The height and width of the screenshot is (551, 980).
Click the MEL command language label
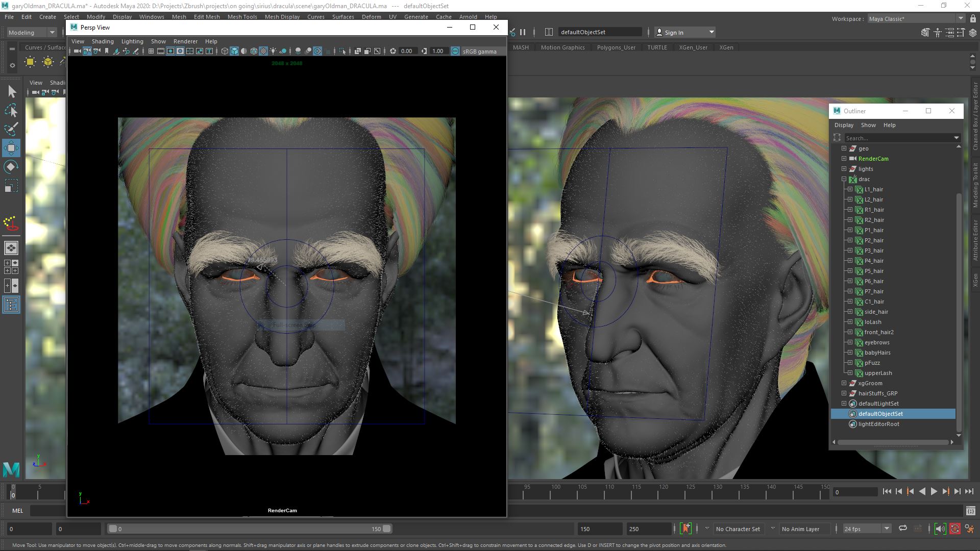point(17,511)
